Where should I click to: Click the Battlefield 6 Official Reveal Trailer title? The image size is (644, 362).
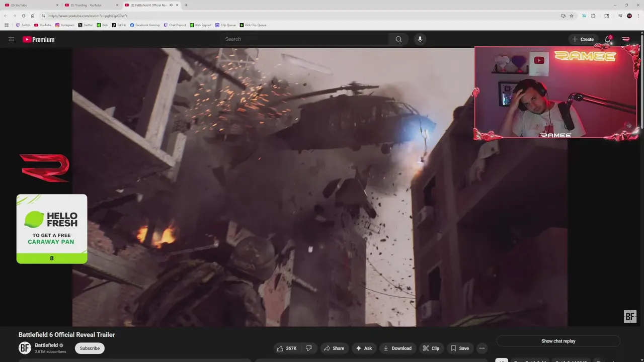click(x=67, y=335)
